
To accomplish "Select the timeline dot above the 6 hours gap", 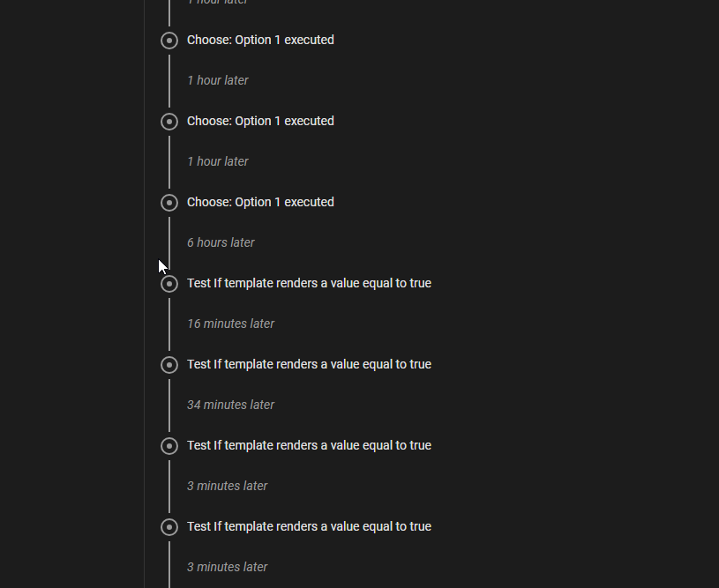I will pos(169,202).
